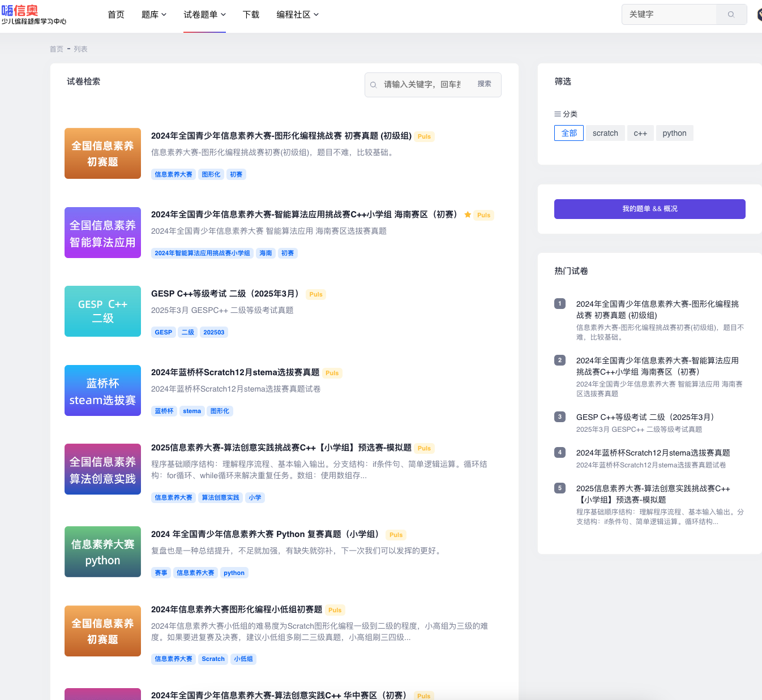Screen dimensions: 762x700
Task: Click the Scratch tag under 小低组初赛题
Action: tap(213, 659)
